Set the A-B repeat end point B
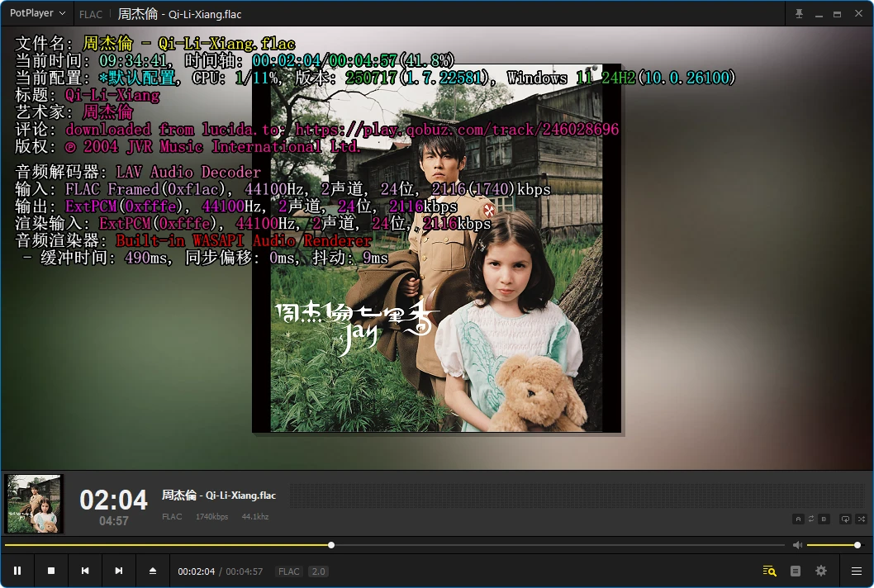874x588 pixels. 824,519
